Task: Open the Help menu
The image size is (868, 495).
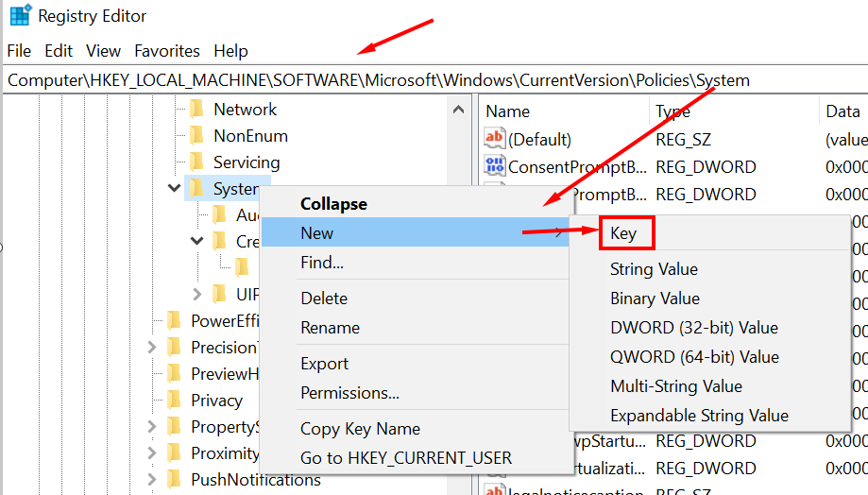Action: [x=230, y=51]
